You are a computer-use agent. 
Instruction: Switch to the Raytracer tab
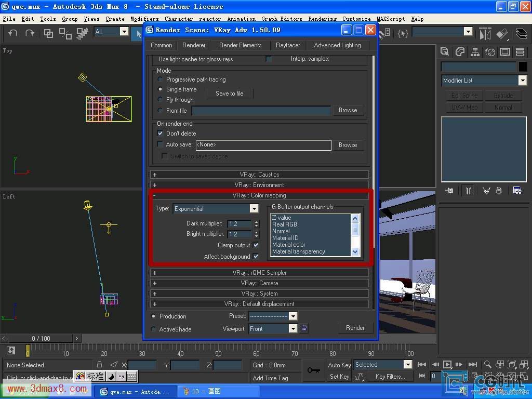(x=288, y=45)
